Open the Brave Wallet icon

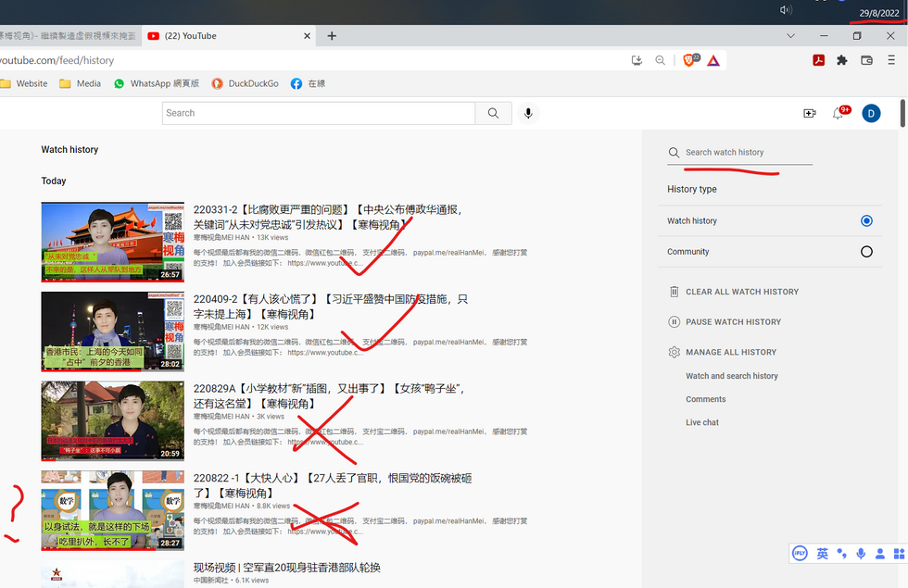point(866,60)
